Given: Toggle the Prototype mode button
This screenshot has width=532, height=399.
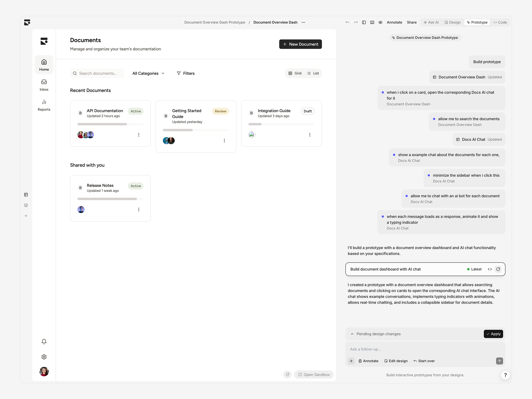Looking at the screenshot, I should pyautogui.click(x=477, y=22).
